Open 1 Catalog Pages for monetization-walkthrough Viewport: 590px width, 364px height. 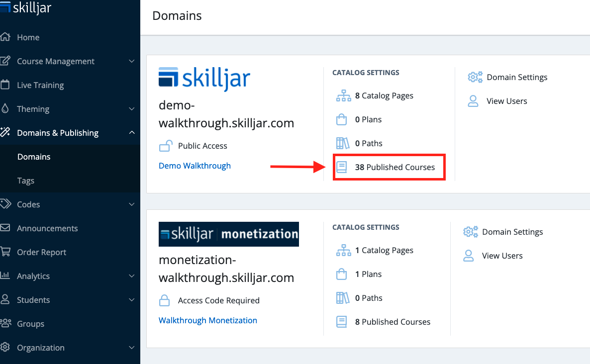(x=384, y=250)
